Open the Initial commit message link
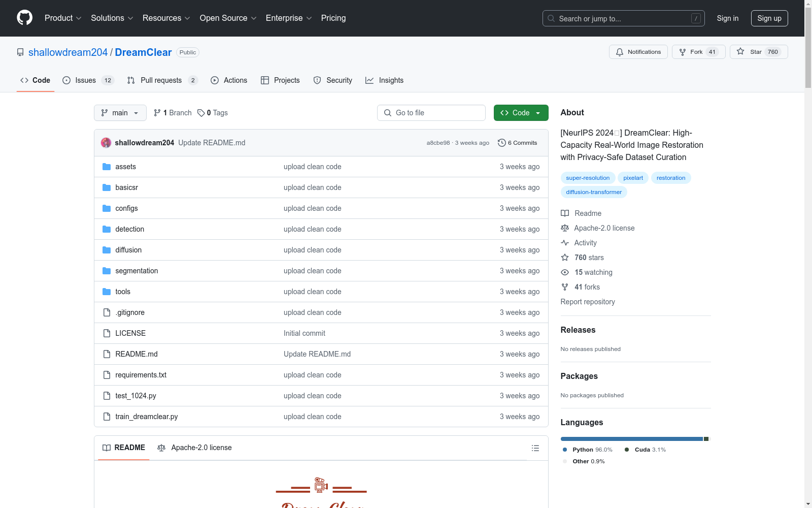This screenshot has height=508, width=812. [x=304, y=333]
